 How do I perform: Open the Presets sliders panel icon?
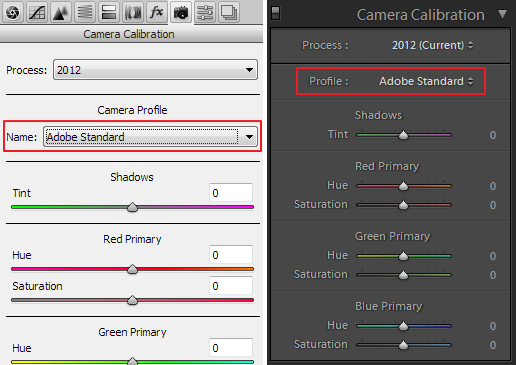(x=205, y=13)
